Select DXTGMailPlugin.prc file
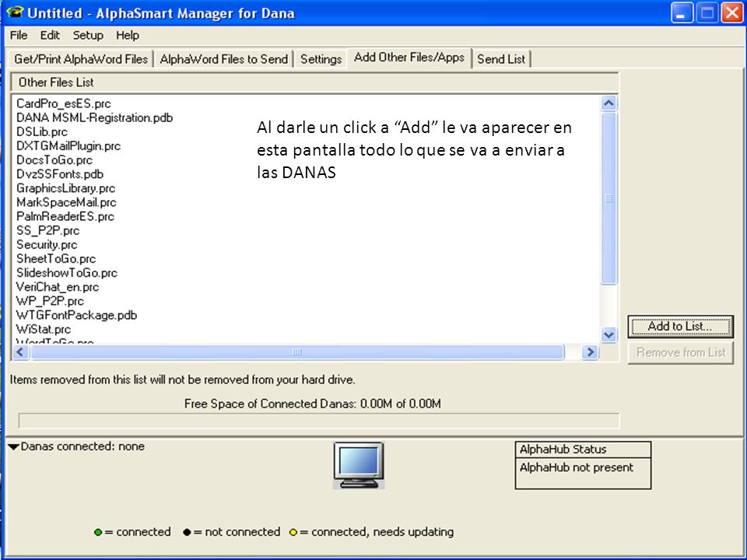This screenshot has width=747, height=560. coord(68,146)
